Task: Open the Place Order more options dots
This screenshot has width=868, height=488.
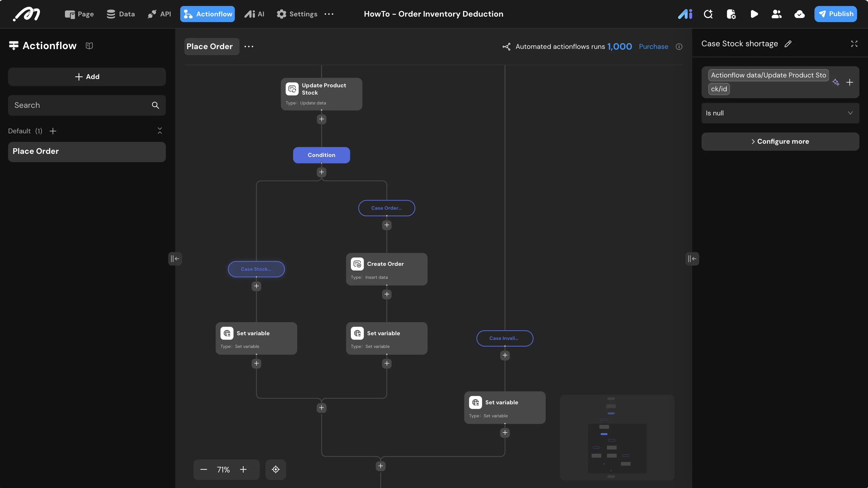Action: click(x=249, y=47)
